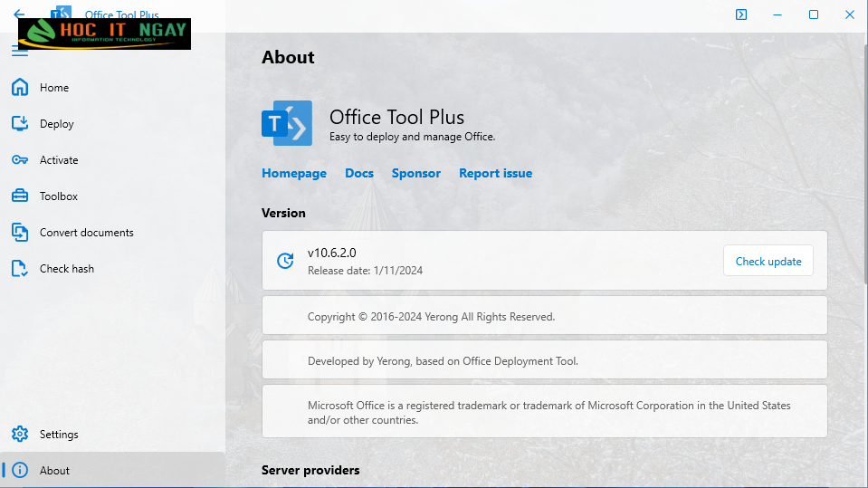Click the Check update button
868x488 pixels.
click(768, 261)
